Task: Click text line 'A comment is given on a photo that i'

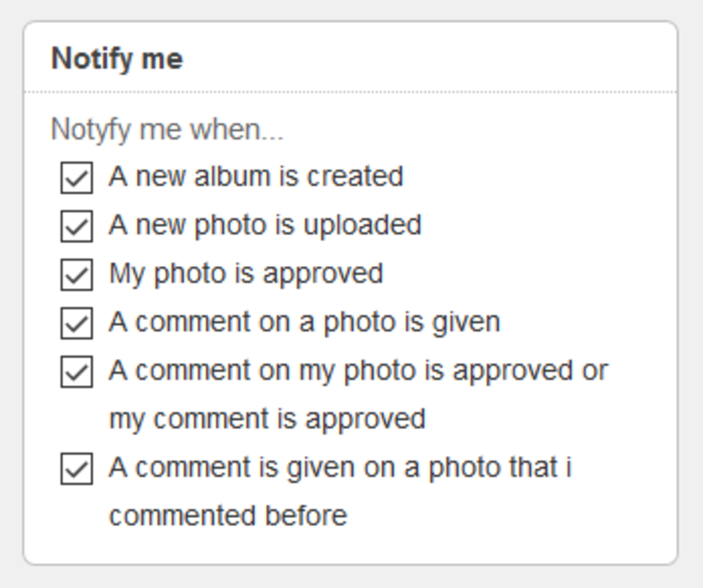Action: point(341,467)
